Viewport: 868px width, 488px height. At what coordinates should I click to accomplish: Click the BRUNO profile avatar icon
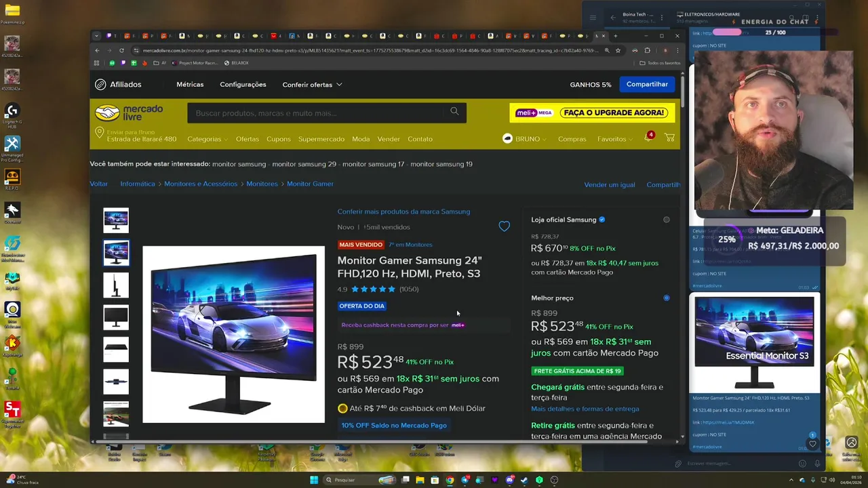pyautogui.click(x=507, y=138)
